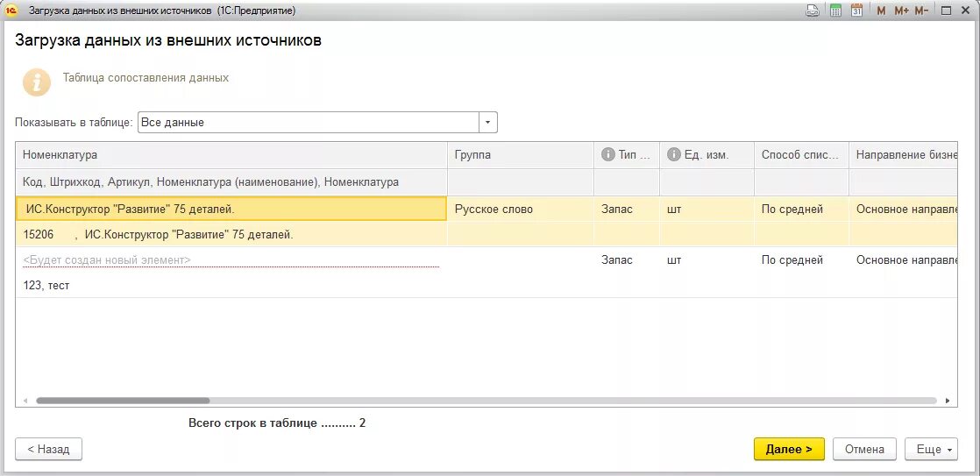
Task: Click the M+ memory add button
Action: click(x=901, y=11)
